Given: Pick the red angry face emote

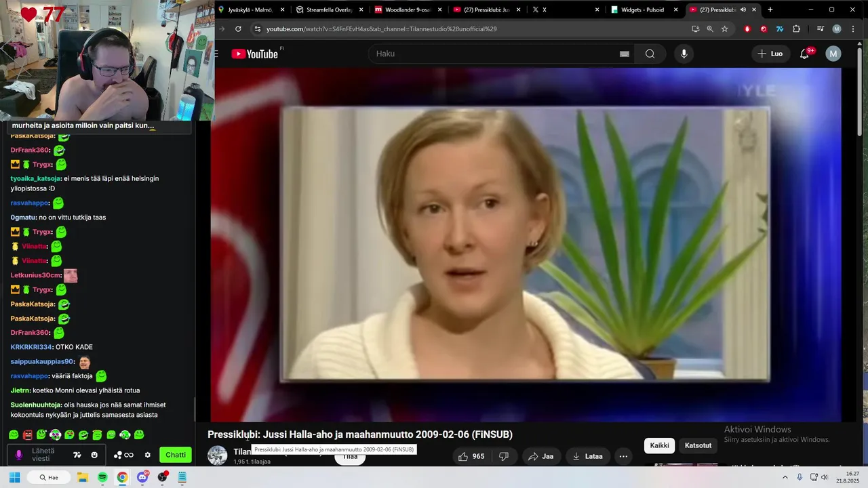Looking at the screenshot, I should (x=27, y=434).
